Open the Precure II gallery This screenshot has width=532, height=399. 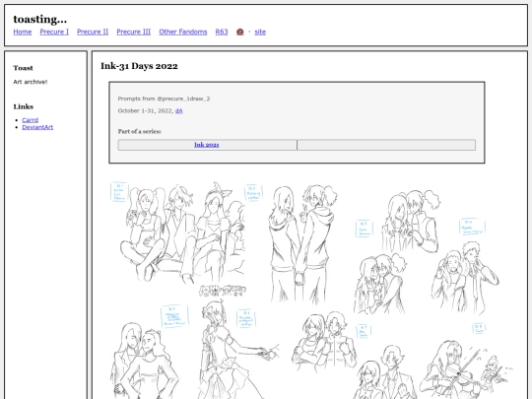coord(93,32)
